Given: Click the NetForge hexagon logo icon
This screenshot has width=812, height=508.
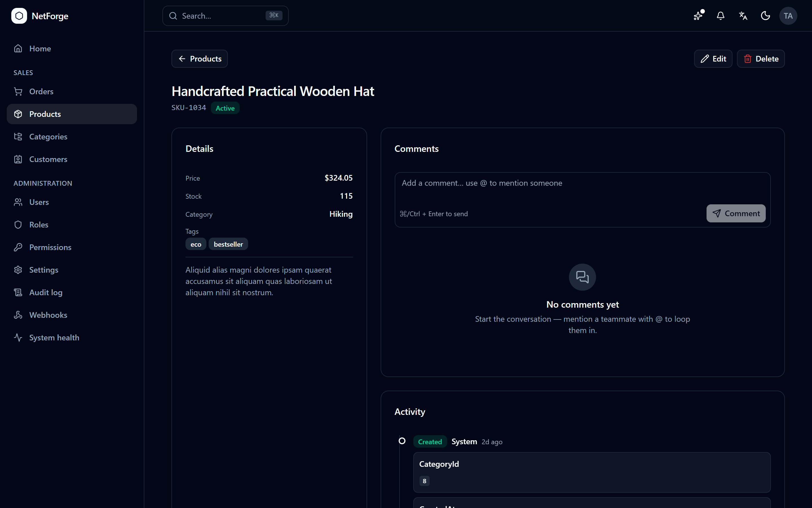Looking at the screenshot, I should [x=19, y=16].
